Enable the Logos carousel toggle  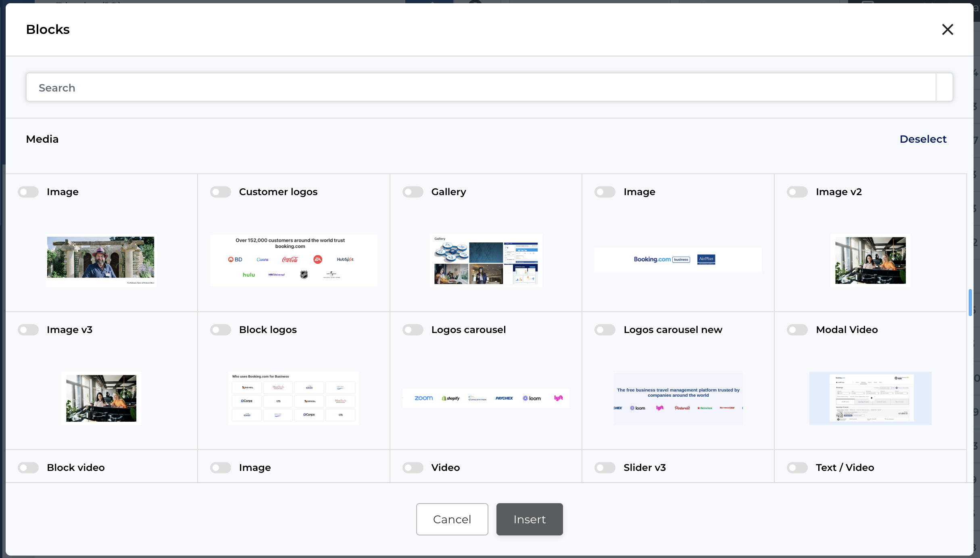pyautogui.click(x=413, y=330)
